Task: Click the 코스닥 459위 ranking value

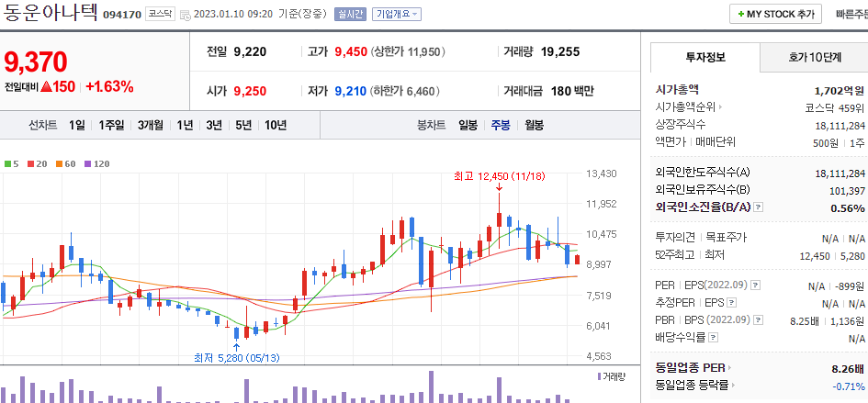Action: pyautogui.click(x=835, y=107)
